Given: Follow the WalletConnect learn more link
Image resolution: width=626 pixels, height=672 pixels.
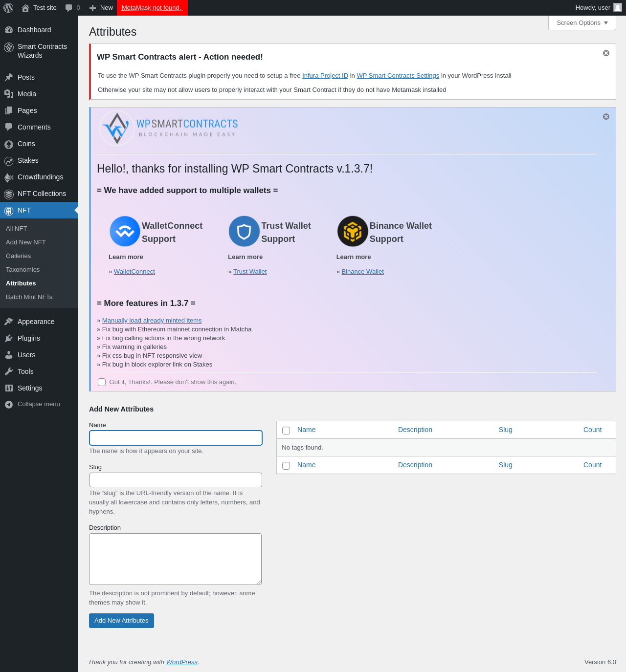Looking at the screenshot, I should point(134,272).
